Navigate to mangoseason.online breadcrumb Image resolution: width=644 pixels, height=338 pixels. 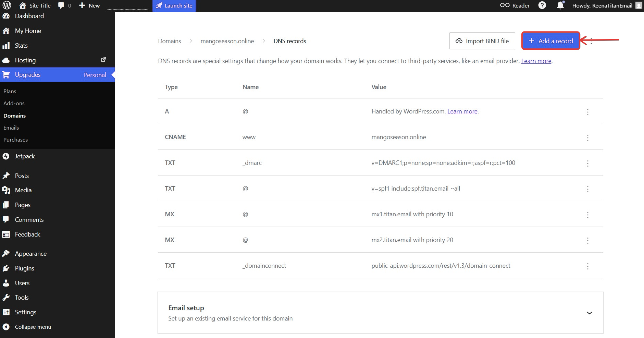pos(227,41)
